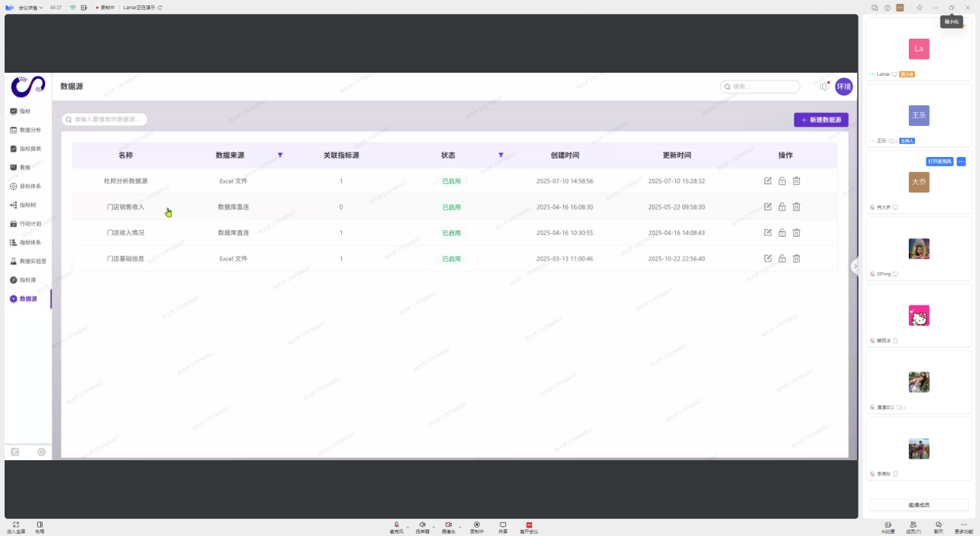This screenshot has width=980, height=536.
Task: Toggle lock icon for 门店基础信息 row
Action: point(782,258)
